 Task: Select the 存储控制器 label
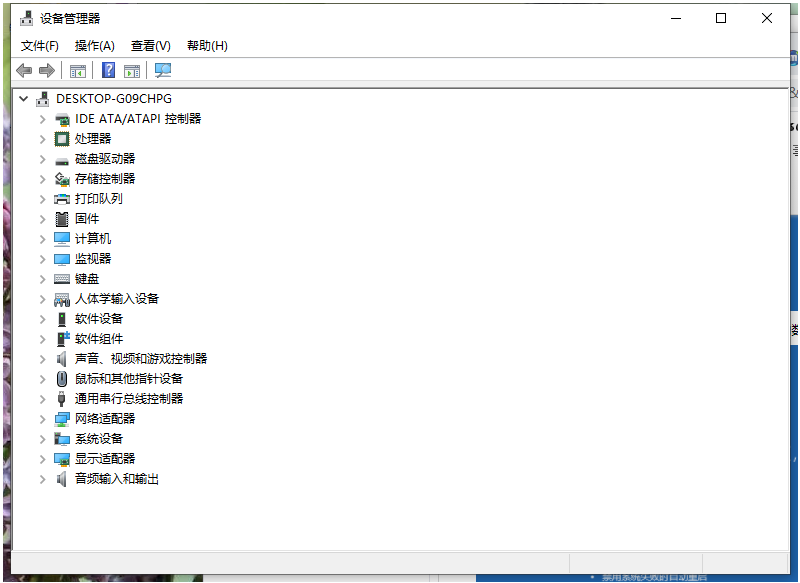pos(105,179)
